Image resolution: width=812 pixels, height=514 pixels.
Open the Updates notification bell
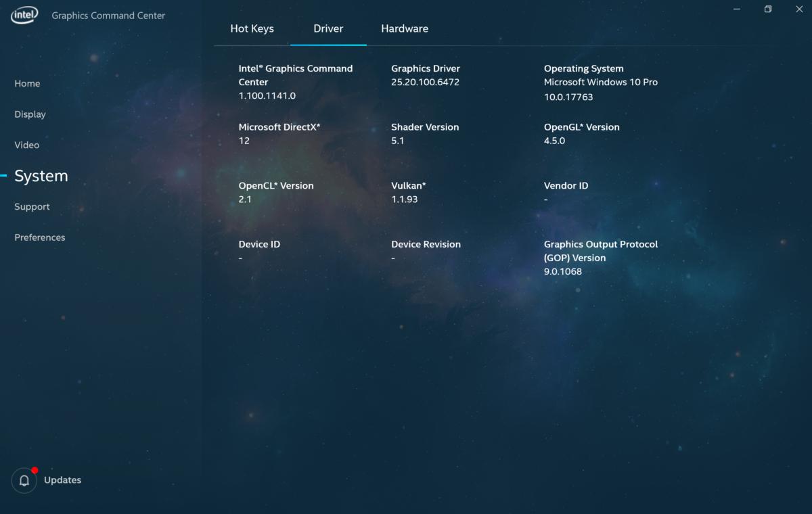24,481
